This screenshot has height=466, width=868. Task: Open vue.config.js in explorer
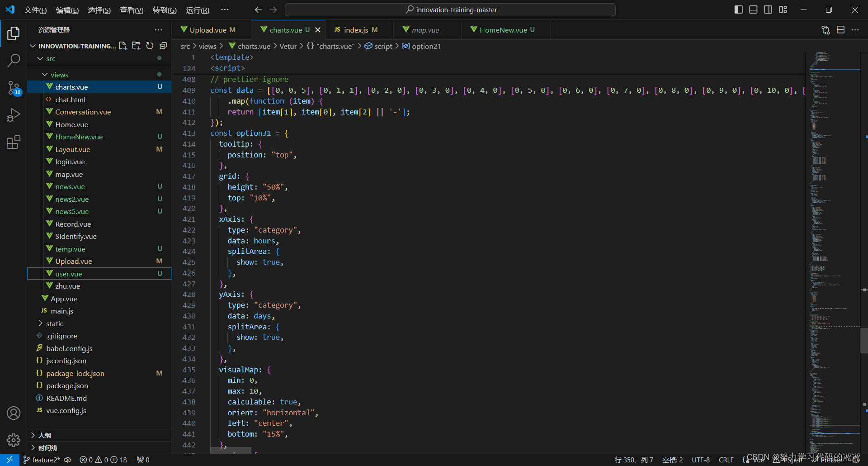[x=99, y=410]
